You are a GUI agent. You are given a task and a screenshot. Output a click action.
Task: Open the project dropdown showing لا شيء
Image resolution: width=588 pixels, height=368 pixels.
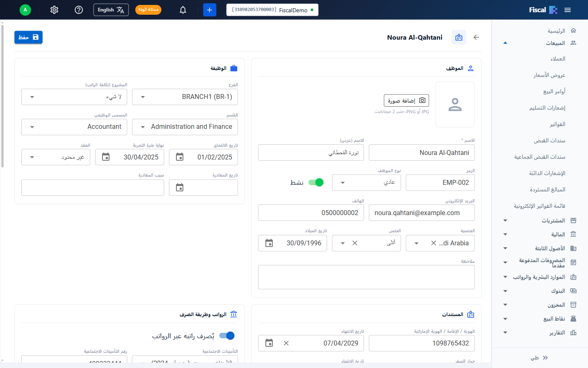(74, 97)
